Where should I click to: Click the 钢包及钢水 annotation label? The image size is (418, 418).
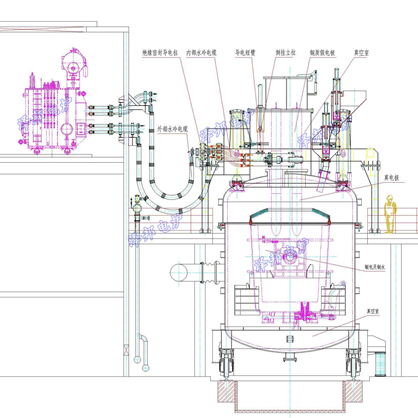click(375, 267)
